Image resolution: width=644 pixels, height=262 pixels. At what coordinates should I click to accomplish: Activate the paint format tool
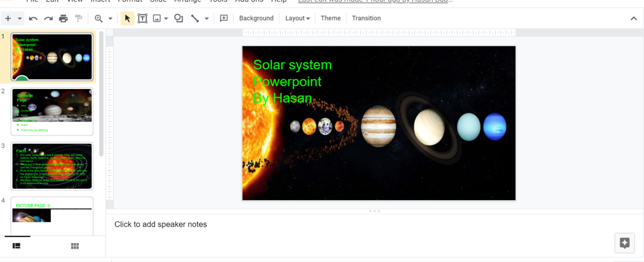point(78,18)
